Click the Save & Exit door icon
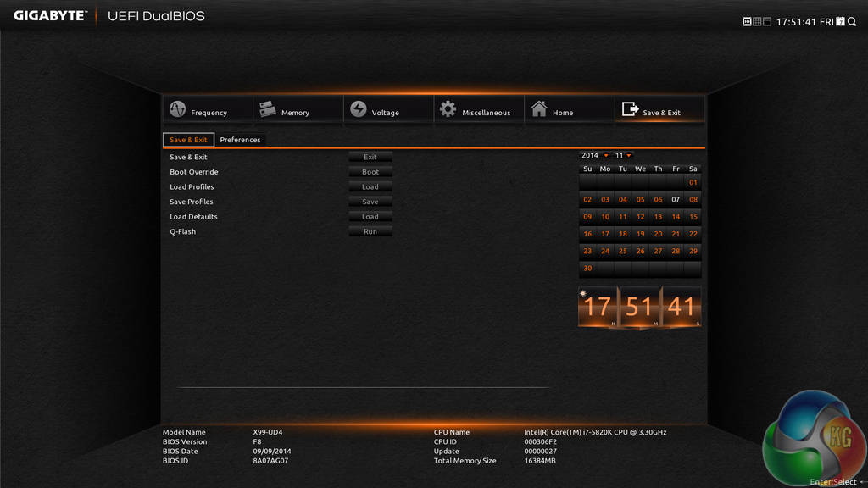The width and height of the screenshot is (868, 488). point(630,109)
